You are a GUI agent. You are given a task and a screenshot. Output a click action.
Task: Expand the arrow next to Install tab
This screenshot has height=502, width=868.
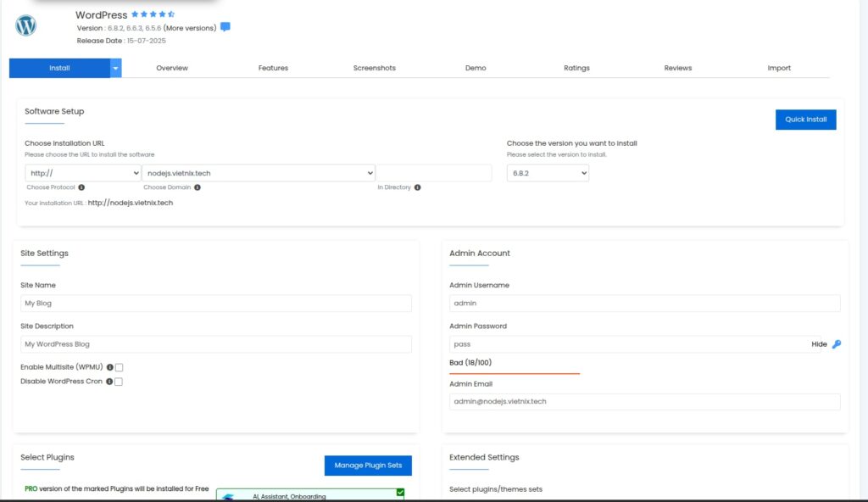116,68
